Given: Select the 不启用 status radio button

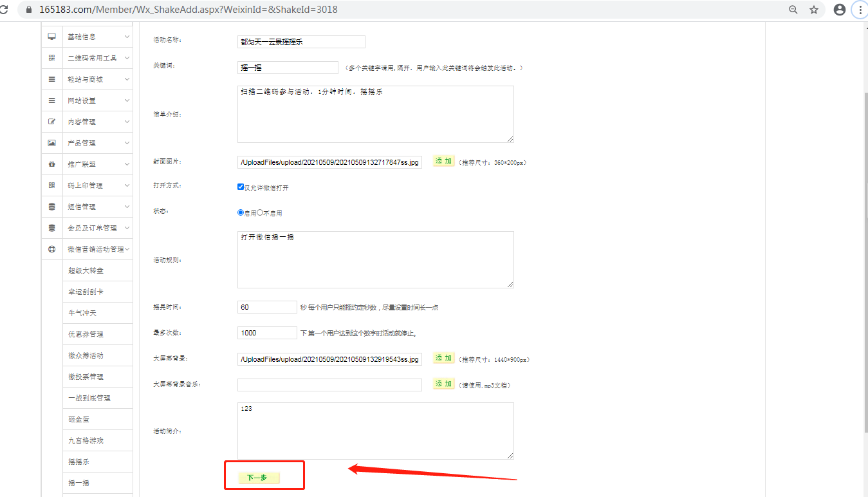Looking at the screenshot, I should [x=260, y=212].
